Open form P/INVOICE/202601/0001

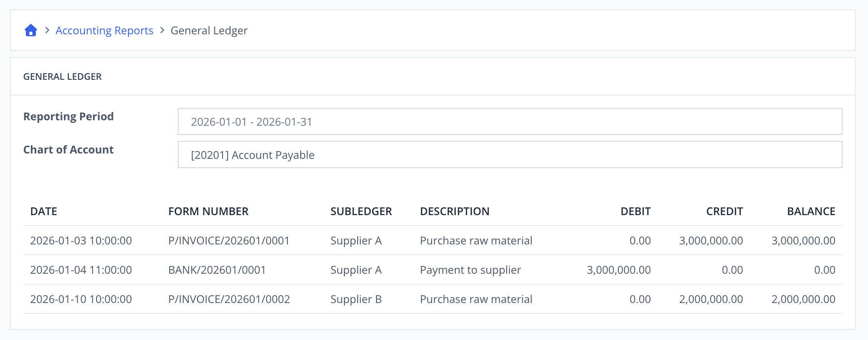pos(229,241)
